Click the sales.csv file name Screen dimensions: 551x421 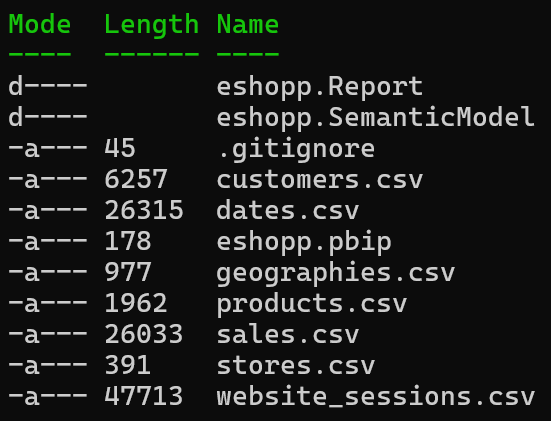[288, 334]
